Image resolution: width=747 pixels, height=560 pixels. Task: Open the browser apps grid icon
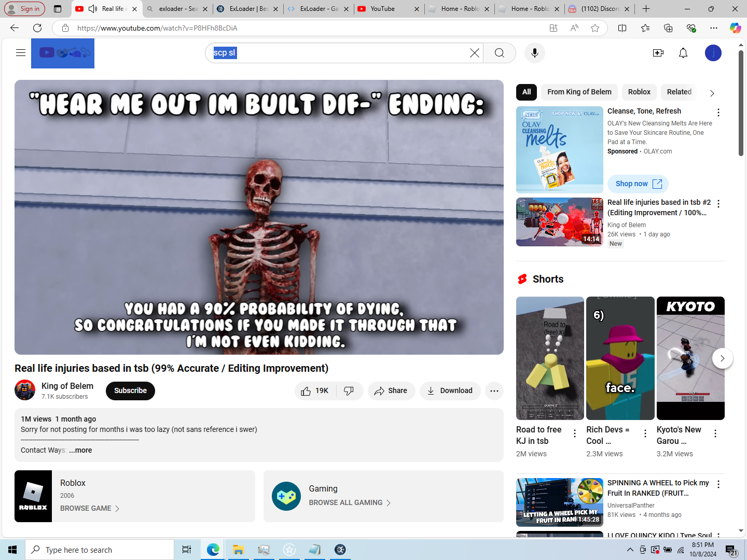tap(554, 28)
